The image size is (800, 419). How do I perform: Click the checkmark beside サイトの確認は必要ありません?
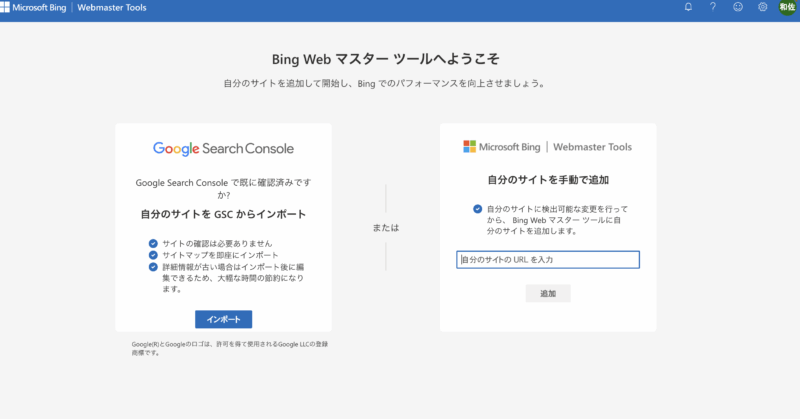point(153,243)
